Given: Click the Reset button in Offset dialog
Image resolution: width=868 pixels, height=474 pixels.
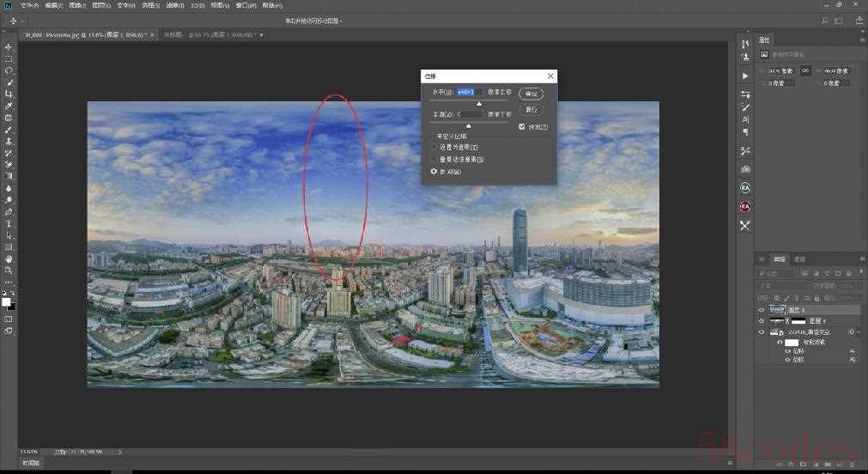Looking at the screenshot, I should coord(531,110).
